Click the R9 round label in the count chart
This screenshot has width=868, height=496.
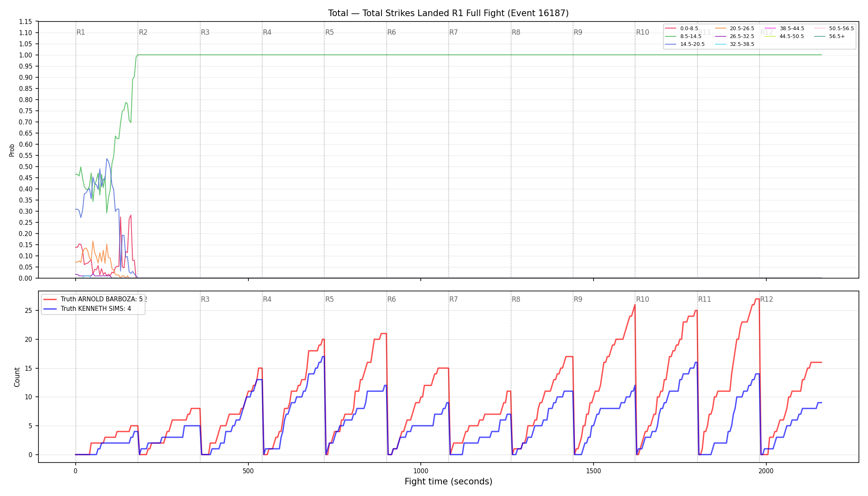(578, 299)
